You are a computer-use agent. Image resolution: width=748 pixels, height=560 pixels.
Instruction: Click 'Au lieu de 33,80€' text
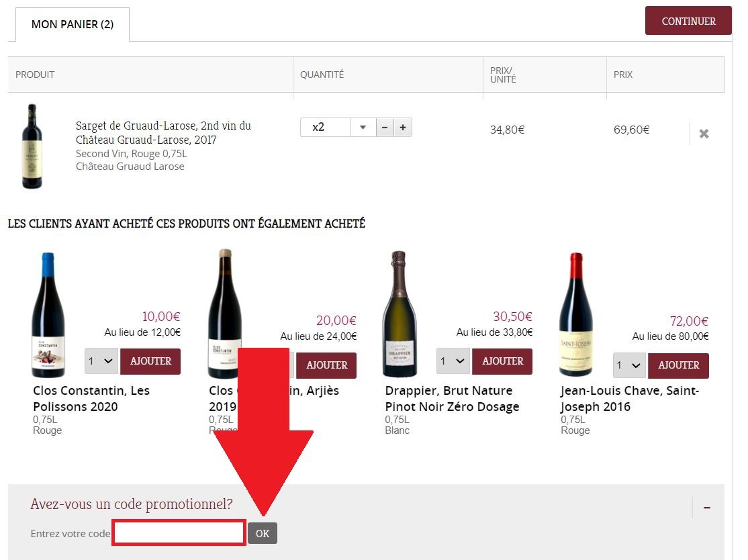(495, 332)
